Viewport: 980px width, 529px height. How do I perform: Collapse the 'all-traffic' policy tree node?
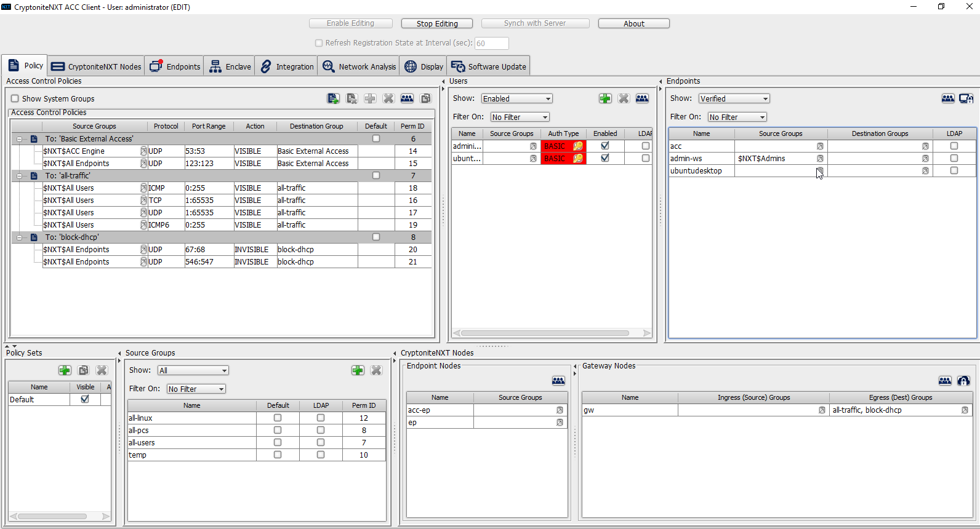[x=19, y=176]
